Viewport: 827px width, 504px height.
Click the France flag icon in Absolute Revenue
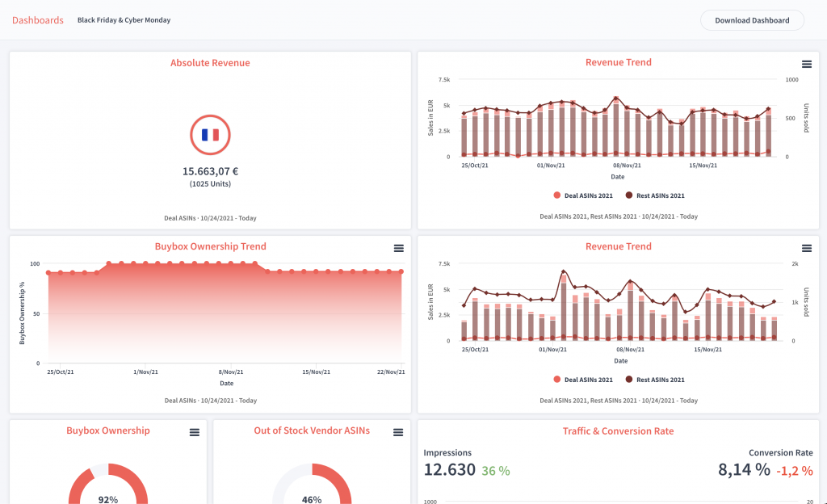[x=210, y=135]
